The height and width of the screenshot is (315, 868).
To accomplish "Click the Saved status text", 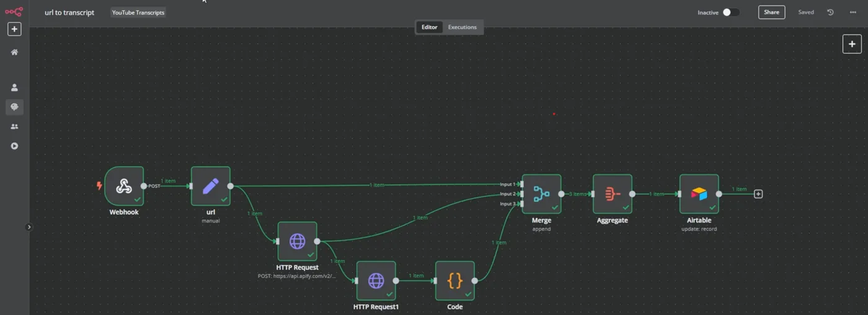I will pos(806,12).
